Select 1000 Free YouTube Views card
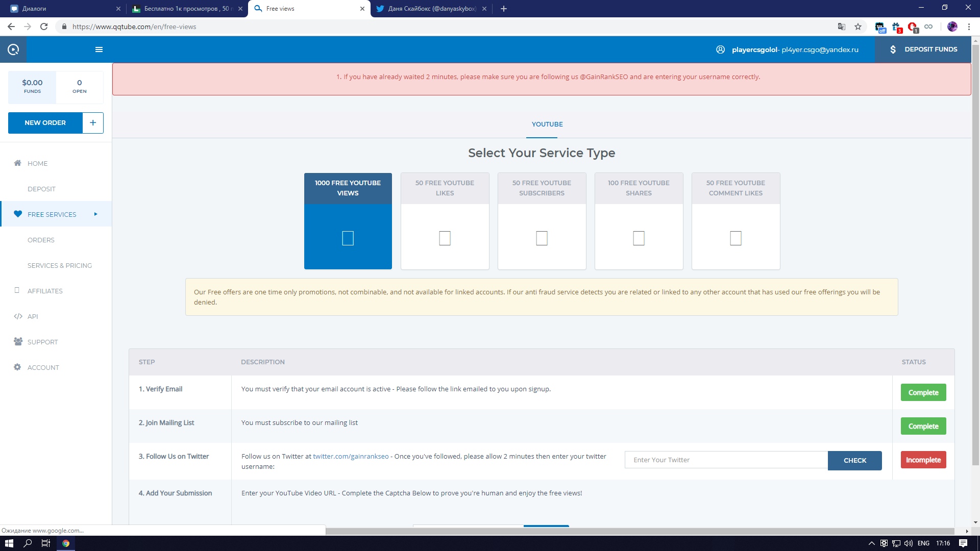 (348, 221)
